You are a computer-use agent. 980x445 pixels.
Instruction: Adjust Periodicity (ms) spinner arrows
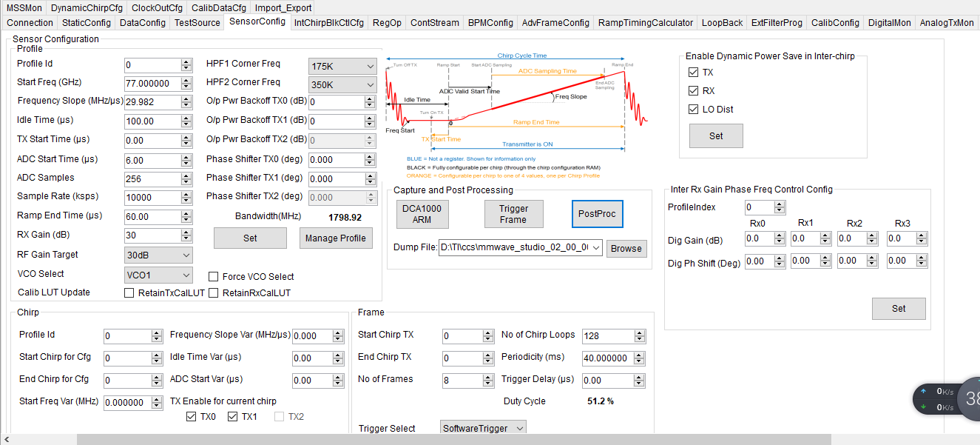click(641, 358)
